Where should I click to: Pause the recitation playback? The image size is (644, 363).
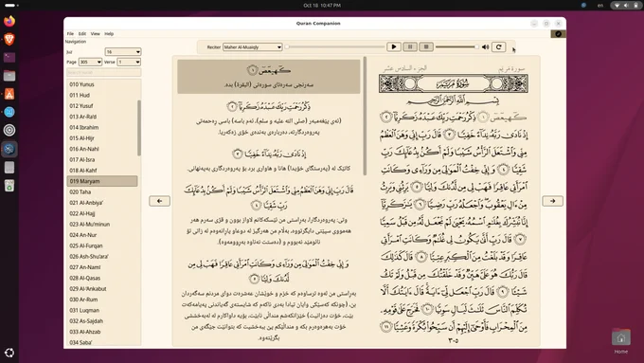pos(410,46)
